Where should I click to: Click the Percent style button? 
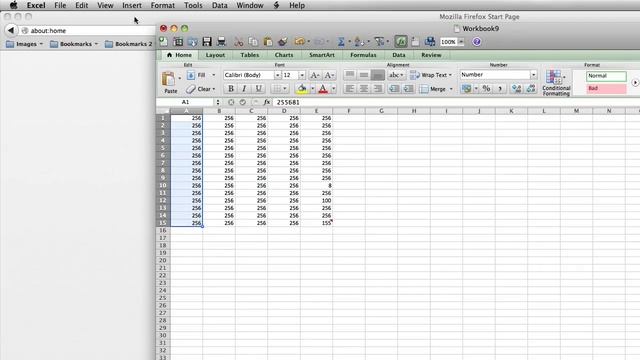pyautogui.click(x=486, y=89)
